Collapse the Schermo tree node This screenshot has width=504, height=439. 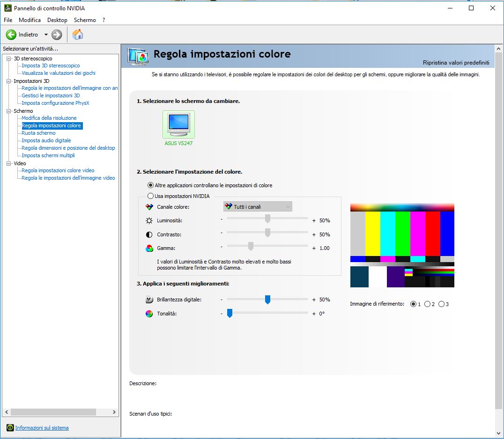9,111
